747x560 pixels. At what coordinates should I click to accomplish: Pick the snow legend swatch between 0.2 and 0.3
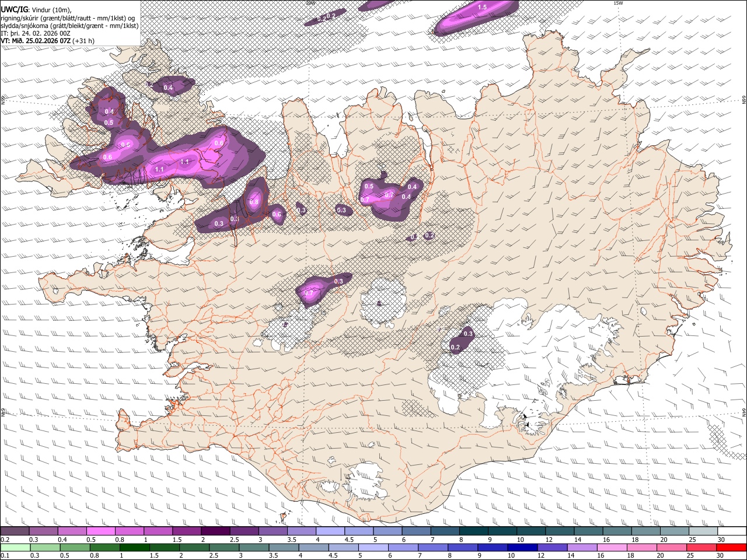(x=15, y=531)
